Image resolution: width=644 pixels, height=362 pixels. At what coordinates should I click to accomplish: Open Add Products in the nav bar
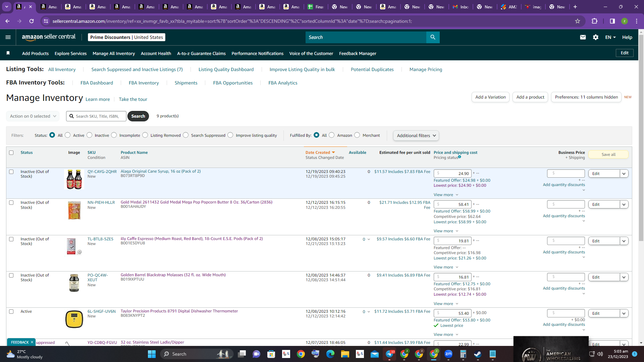35,53
